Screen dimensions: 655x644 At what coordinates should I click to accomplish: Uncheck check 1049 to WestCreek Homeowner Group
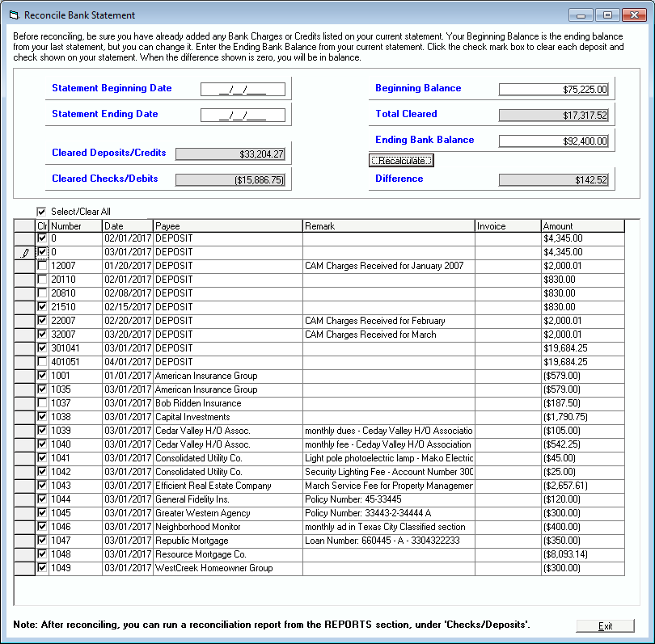click(x=43, y=568)
